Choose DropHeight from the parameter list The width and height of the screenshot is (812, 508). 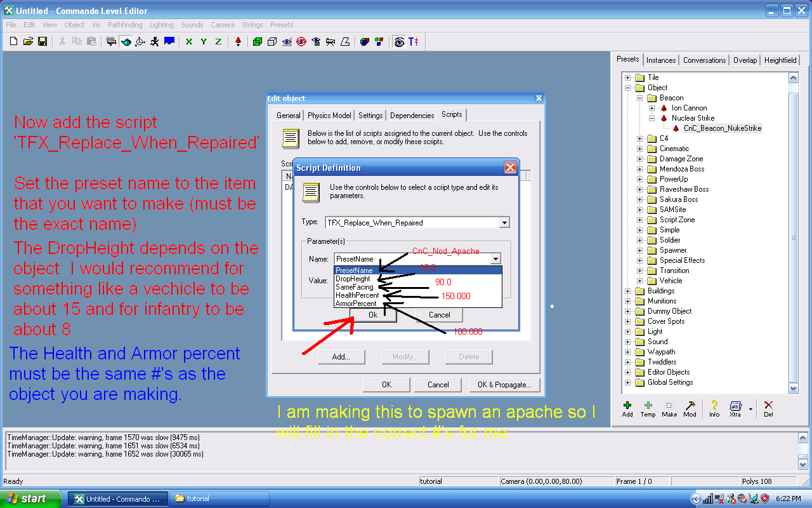point(353,279)
